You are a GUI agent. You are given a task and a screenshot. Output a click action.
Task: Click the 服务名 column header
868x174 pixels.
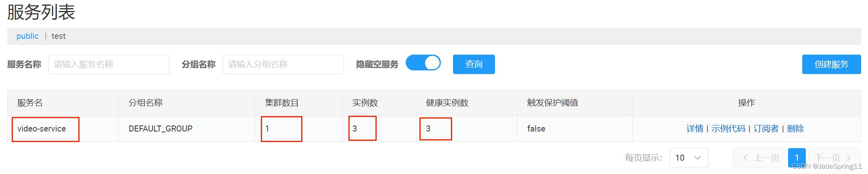(x=30, y=103)
